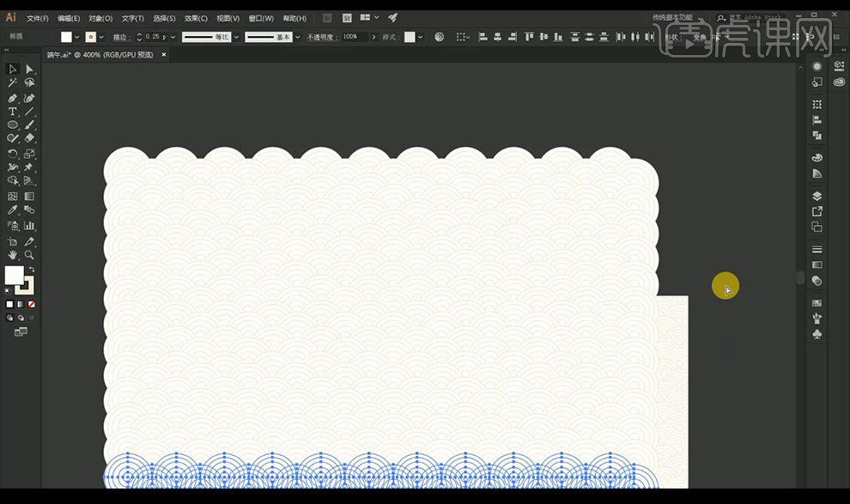Select the Zoom tool
This screenshot has height=504, width=850.
(x=29, y=255)
